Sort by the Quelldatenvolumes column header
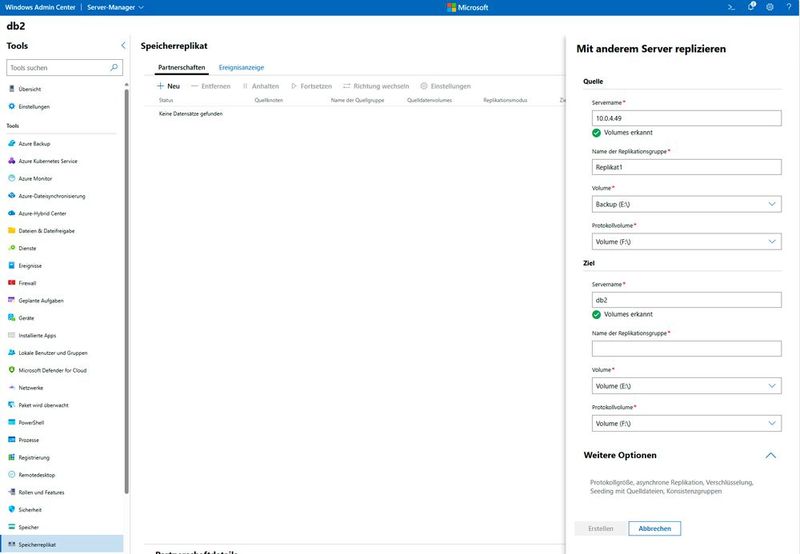Image resolution: width=800 pixels, height=554 pixels. [x=429, y=100]
